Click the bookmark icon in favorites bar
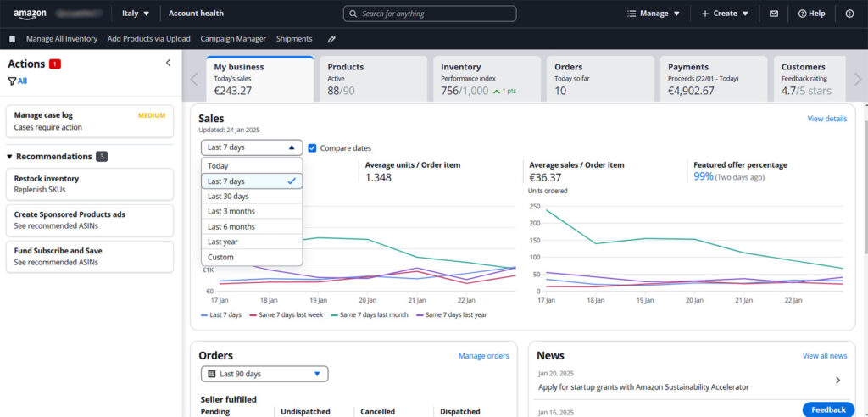This screenshot has width=868, height=417. tap(12, 39)
